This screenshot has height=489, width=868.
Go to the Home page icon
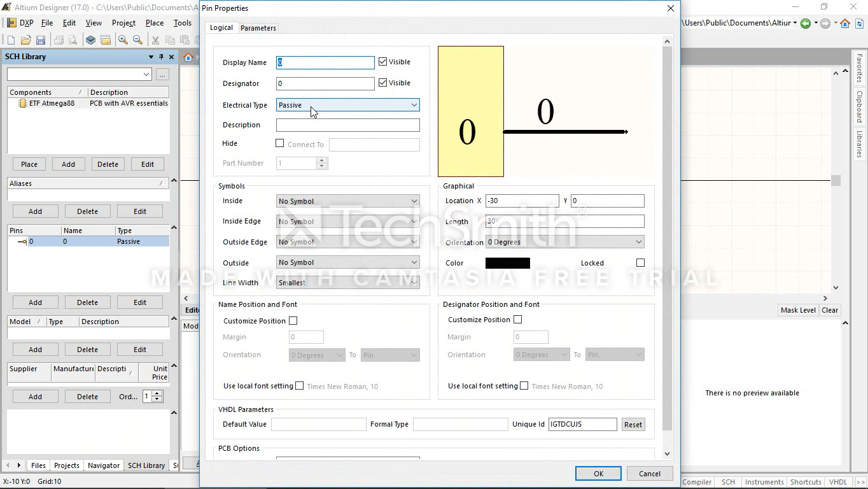tap(845, 24)
